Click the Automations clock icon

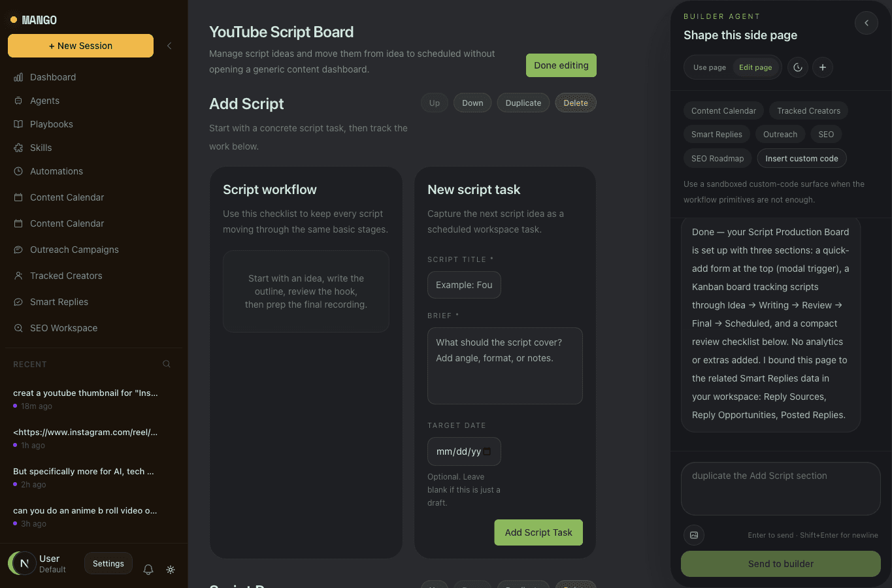(18, 171)
